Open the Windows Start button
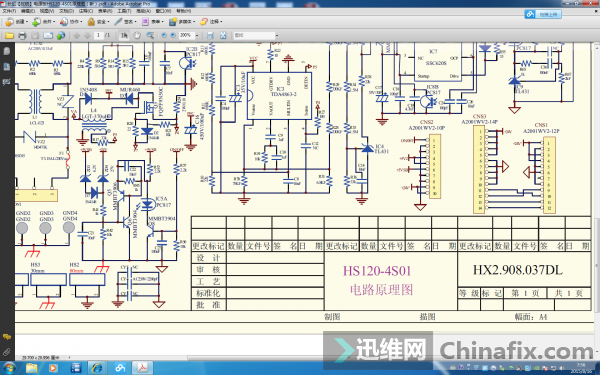The height and width of the screenshot is (375, 600). coord(9,368)
